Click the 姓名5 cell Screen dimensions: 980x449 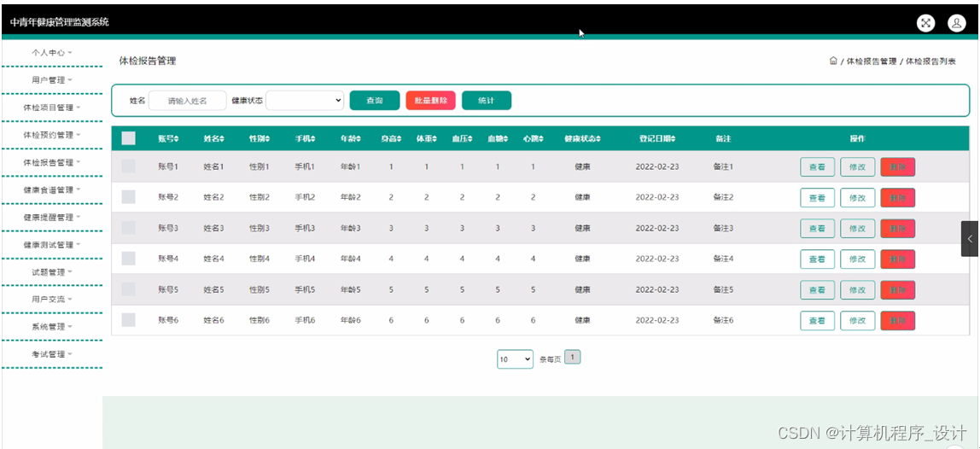[x=213, y=289]
